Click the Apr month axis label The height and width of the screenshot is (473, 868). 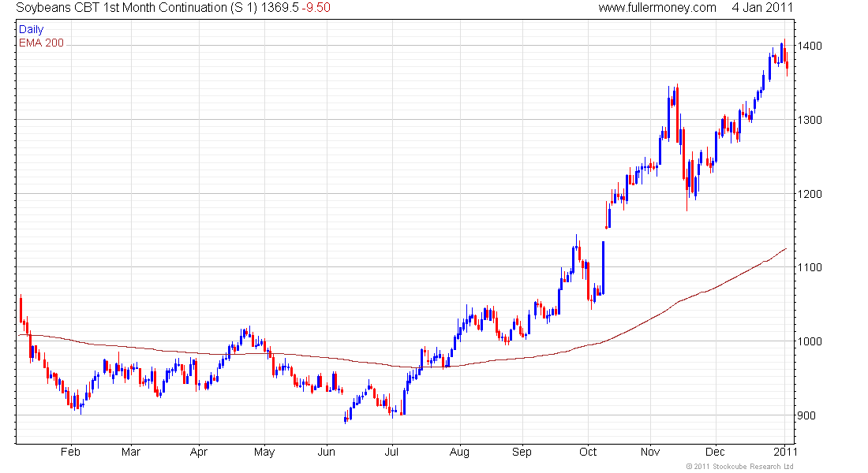[198, 452]
